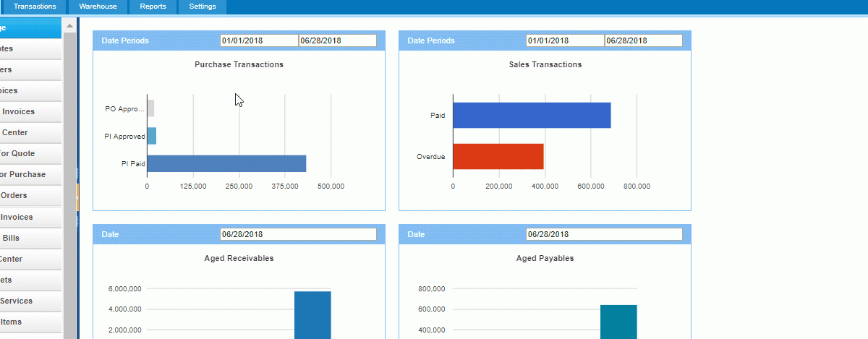Click the blue Paid bar in Sales chart
868x339 pixels.
click(x=532, y=115)
